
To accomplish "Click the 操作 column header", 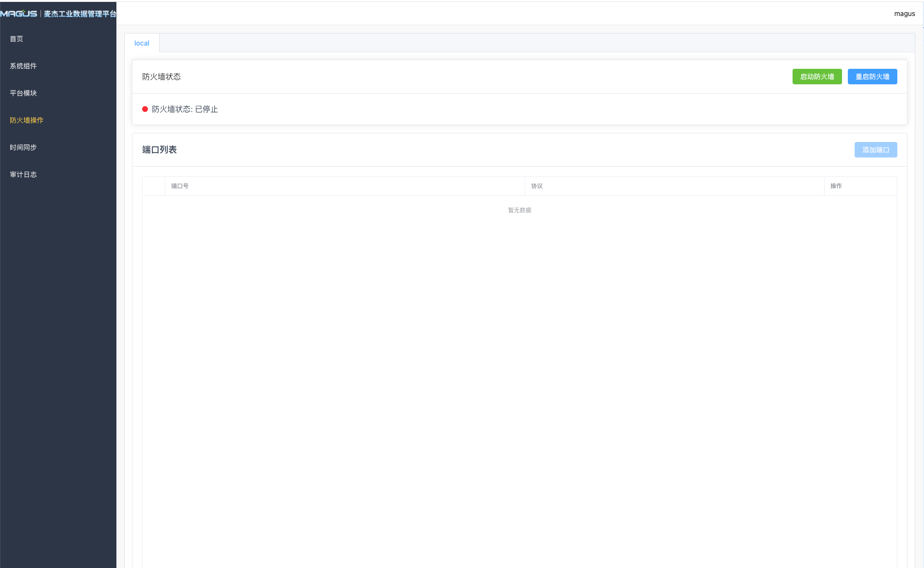I will (x=836, y=186).
